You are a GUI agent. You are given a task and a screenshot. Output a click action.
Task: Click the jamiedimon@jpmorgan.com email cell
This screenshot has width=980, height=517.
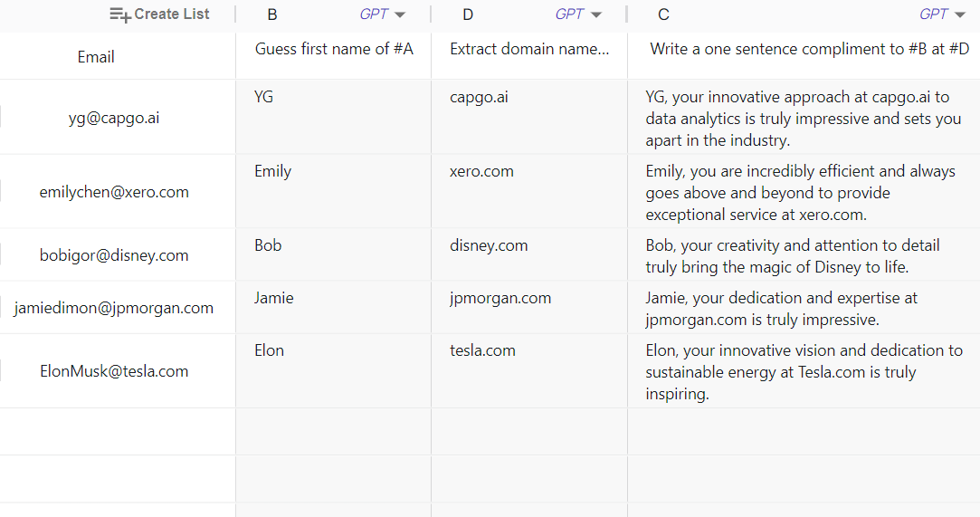tap(114, 308)
